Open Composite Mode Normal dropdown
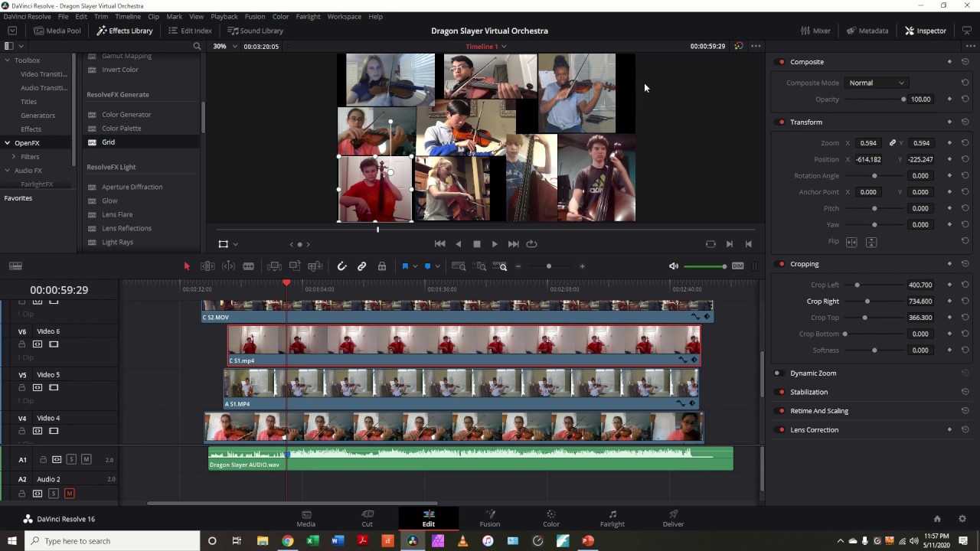Viewport: 980px width, 551px height. coord(877,83)
